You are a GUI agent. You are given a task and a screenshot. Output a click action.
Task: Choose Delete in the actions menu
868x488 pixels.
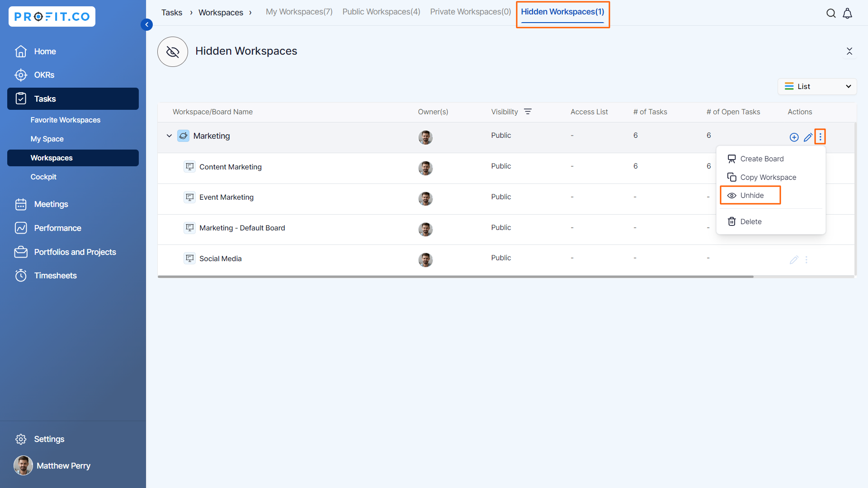tap(750, 221)
